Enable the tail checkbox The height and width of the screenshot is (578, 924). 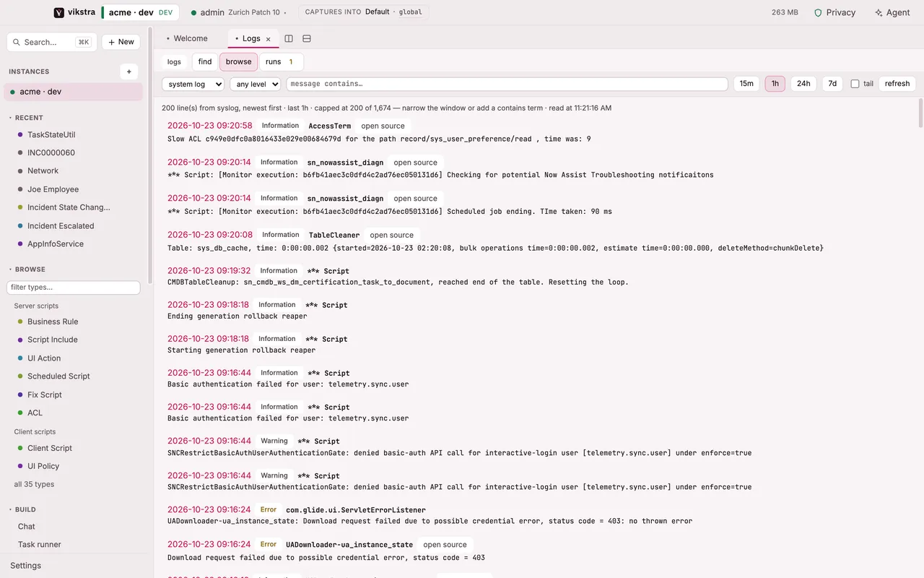[x=855, y=84]
